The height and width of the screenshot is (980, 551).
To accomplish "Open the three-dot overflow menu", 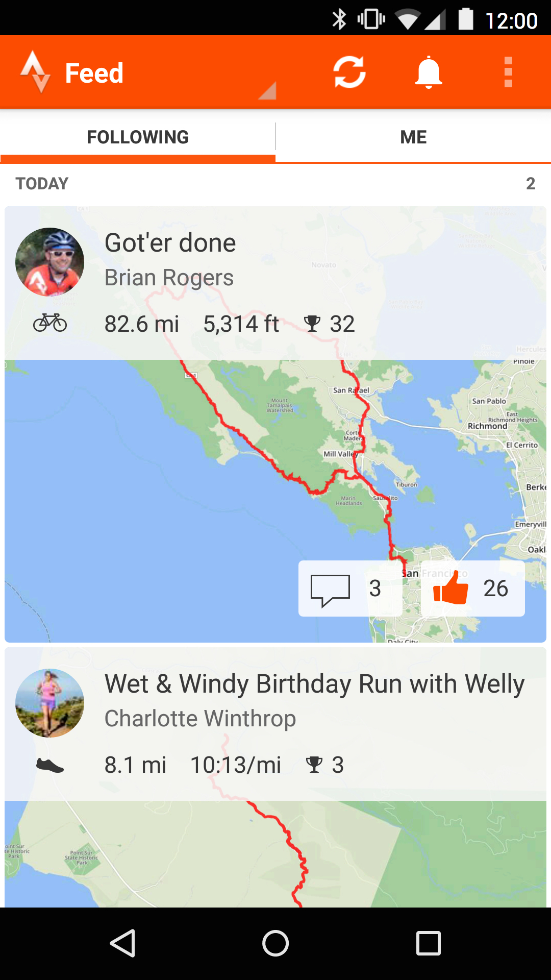I will pyautogui.click(x=508, y=72).
